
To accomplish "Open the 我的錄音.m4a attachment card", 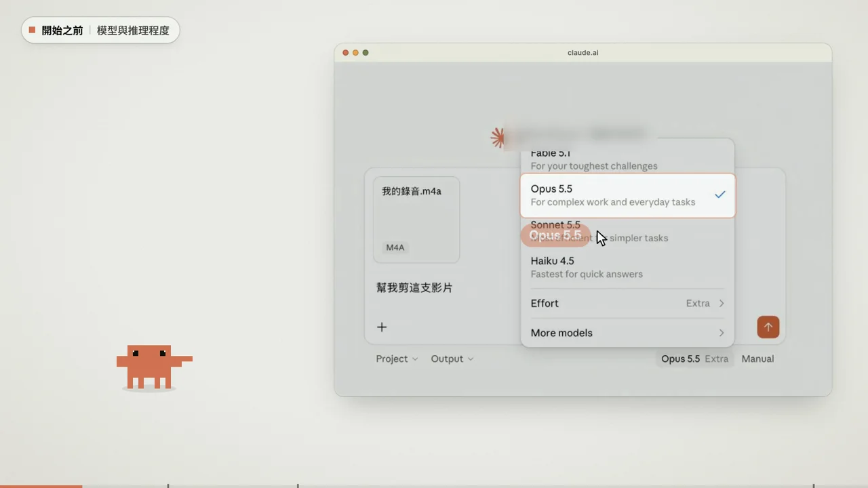I will pos(416,220).
